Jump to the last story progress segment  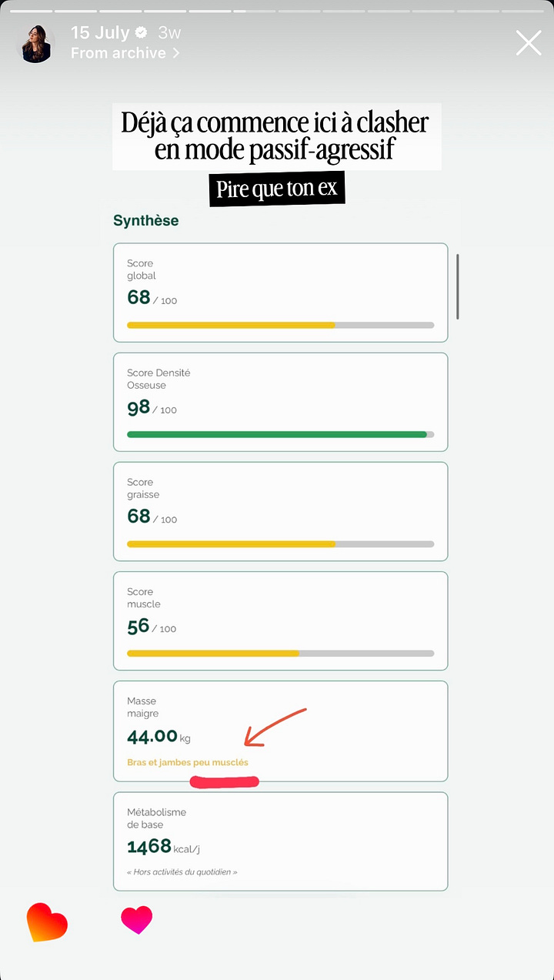[522, 12]
